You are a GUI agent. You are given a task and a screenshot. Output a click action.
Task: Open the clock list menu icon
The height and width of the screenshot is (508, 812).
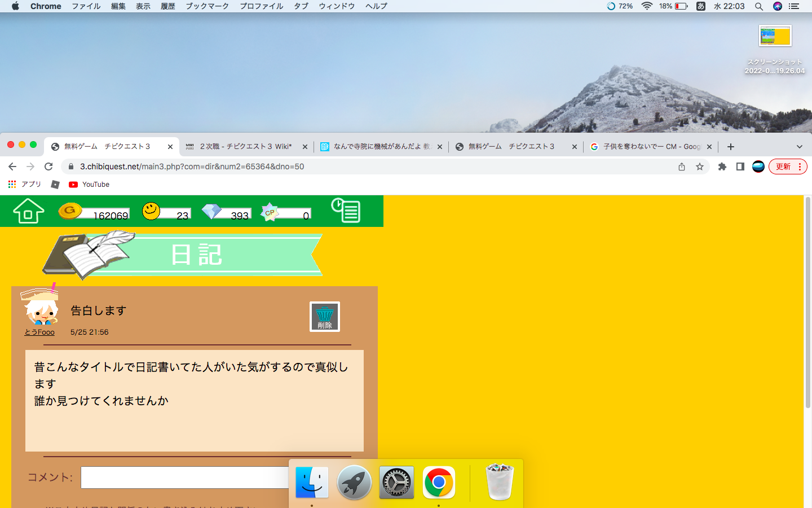(x=346, y=210)
